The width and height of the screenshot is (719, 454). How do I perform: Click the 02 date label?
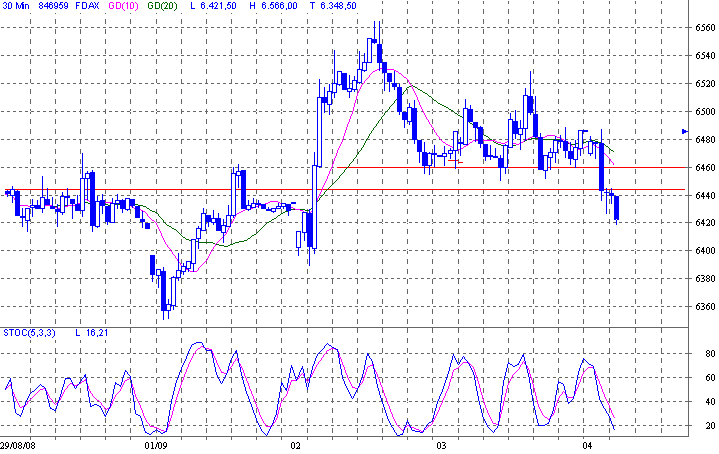[x=296, y=446]
